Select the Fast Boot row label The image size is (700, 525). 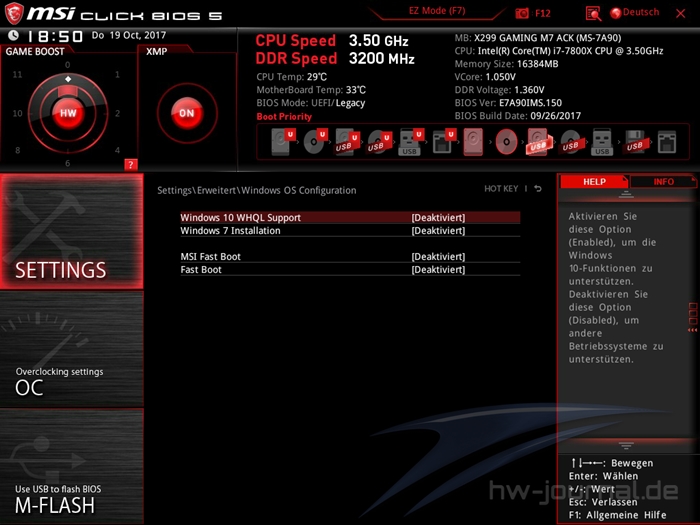pyautogui.click(x=201, y=270)
